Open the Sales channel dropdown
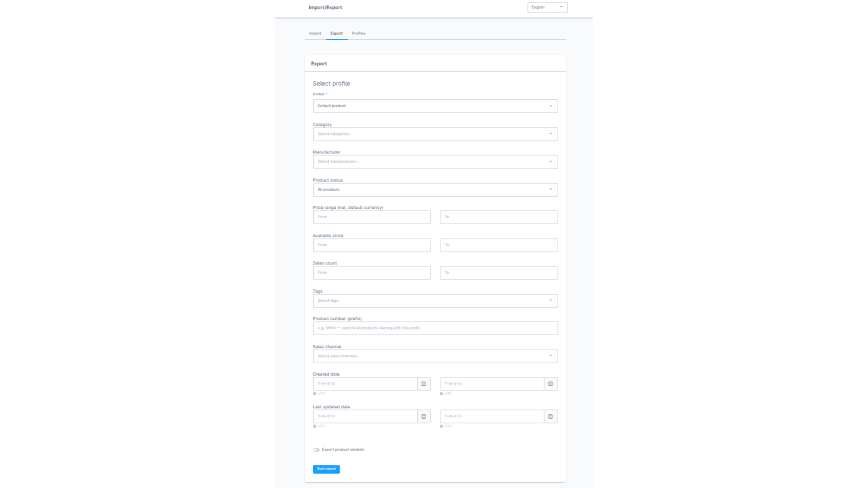This screenshot has height=488, width=868. click(x=435, y=356)
